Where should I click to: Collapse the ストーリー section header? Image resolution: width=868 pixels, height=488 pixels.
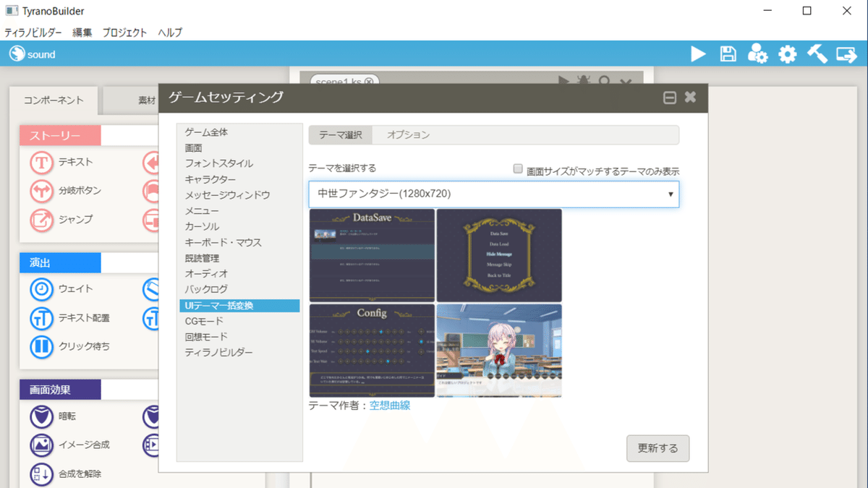tap(61, 135)
